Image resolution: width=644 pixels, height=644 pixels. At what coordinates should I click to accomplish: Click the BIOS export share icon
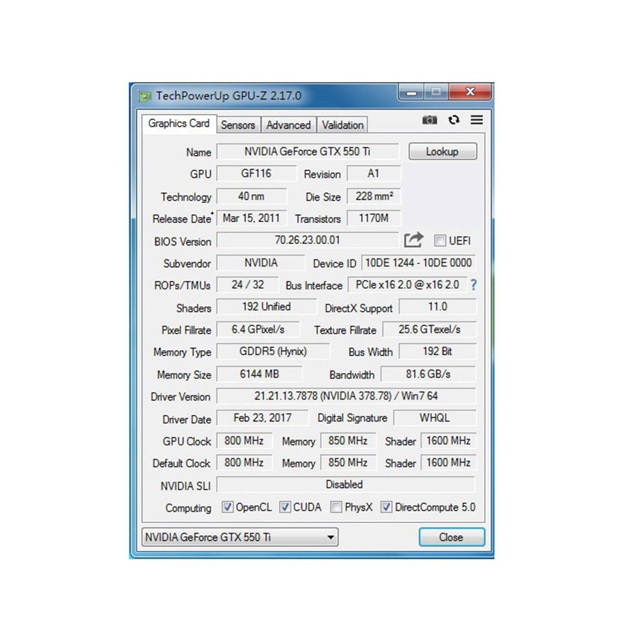tap(413, 240)
